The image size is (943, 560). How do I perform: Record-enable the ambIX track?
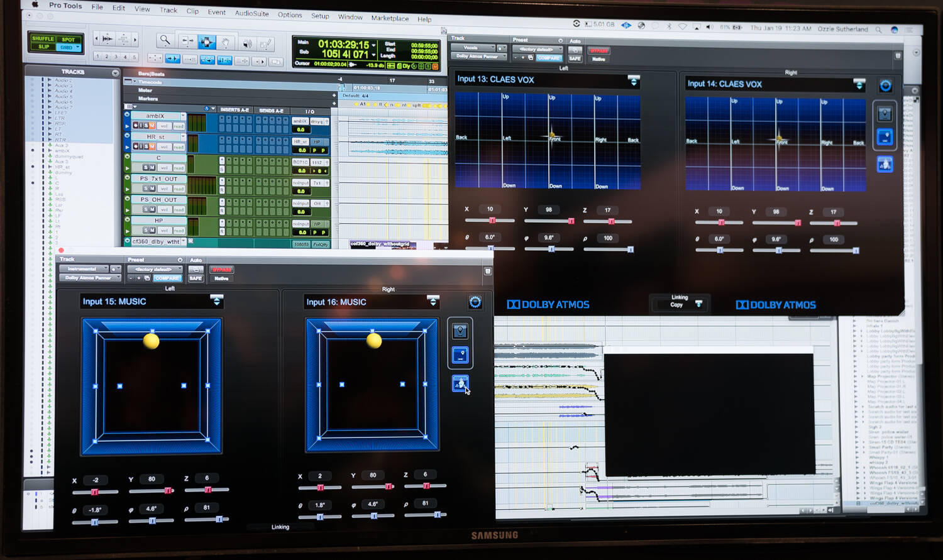135,126
